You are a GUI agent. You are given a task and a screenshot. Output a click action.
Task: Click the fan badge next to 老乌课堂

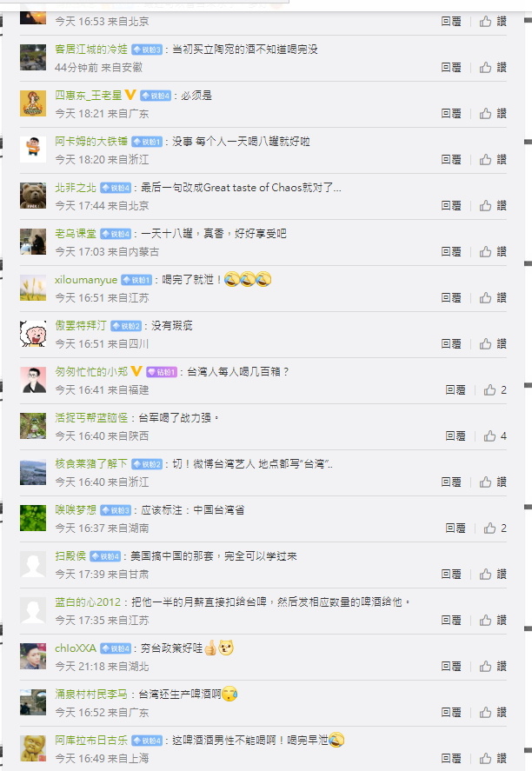pos(116,234)
